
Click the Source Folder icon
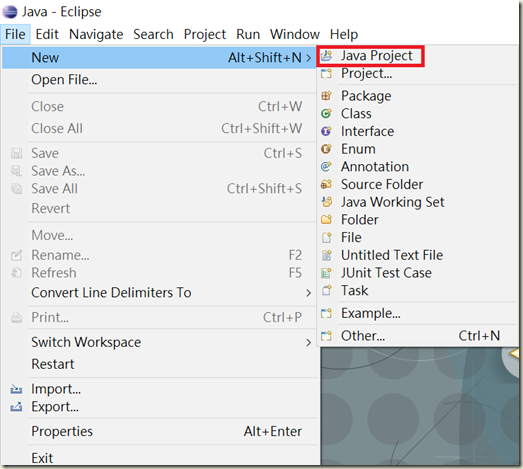[327, 184]
